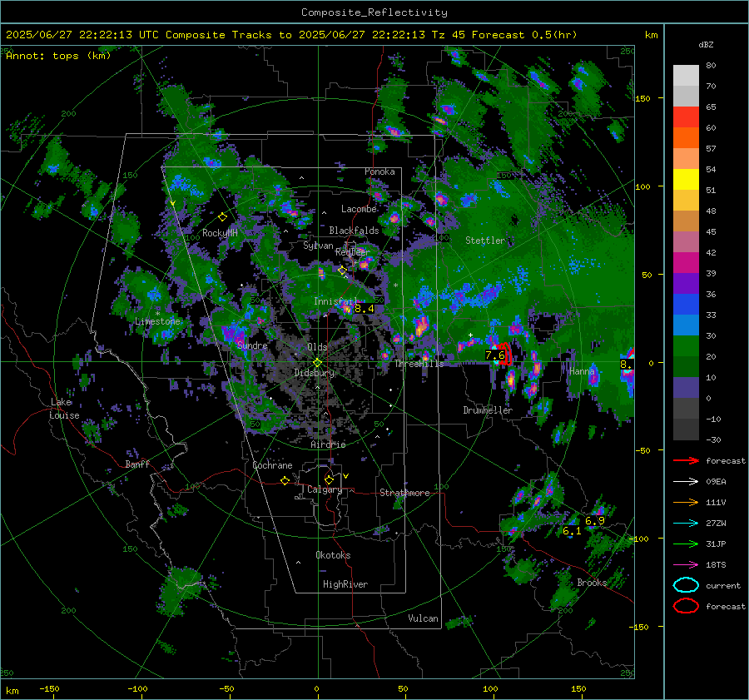
Task: Select the blue 33–36 dBZ color swatch
Action: [686, 305]
